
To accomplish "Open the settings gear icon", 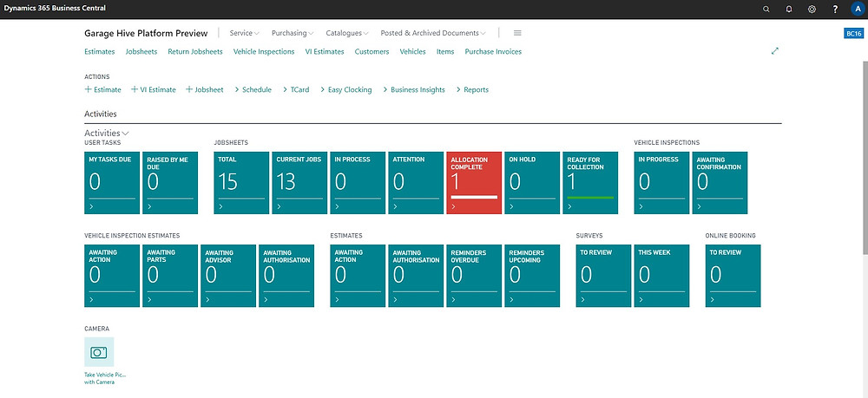I will click(x=812, y=9).
